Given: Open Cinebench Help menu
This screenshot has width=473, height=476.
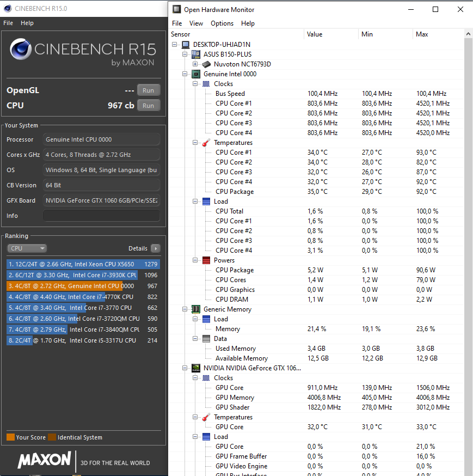Looking at the screenshot, I should pos(27,23).
